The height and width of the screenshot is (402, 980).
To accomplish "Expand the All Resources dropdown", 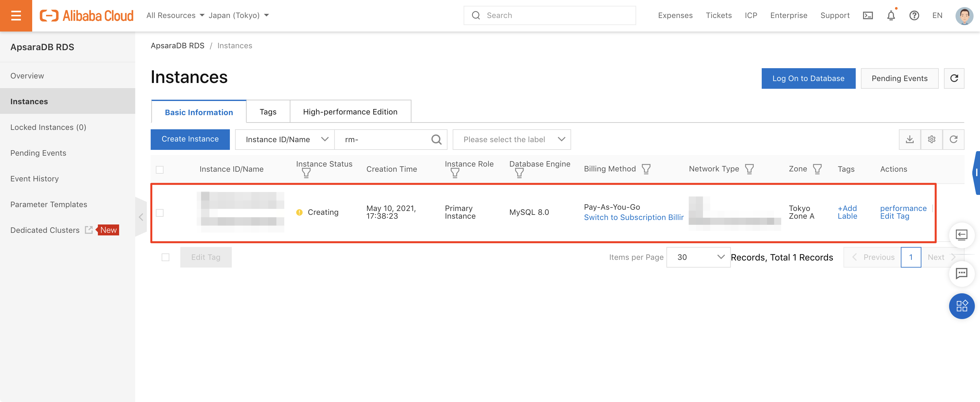I will coord(175,15).
